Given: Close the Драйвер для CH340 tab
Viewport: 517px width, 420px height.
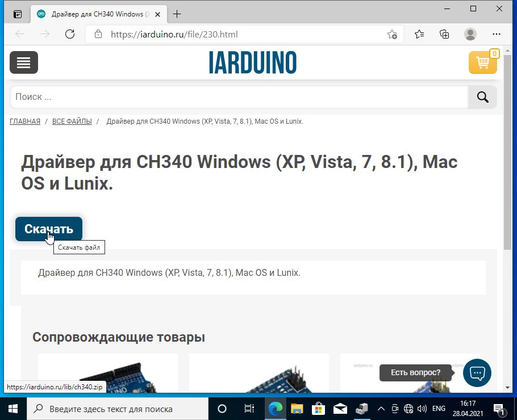Looking at the screenshot, I should point(157,15).
